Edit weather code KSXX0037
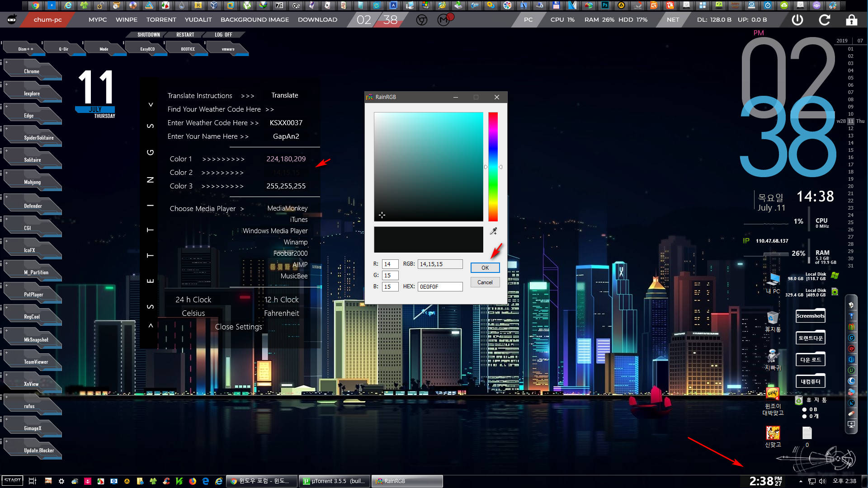Image resolution: width=868 pixels, height=488 pixels. (286, 123)
